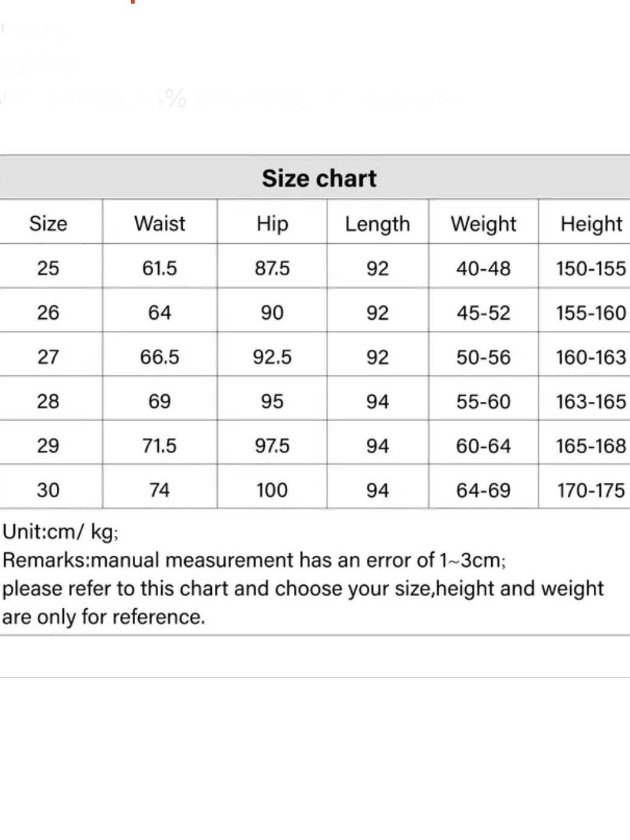The width and height of the screenshot is (630, 840).
Task: Click waist value 71.5 for size 29
Action: [x=160, y=446]
